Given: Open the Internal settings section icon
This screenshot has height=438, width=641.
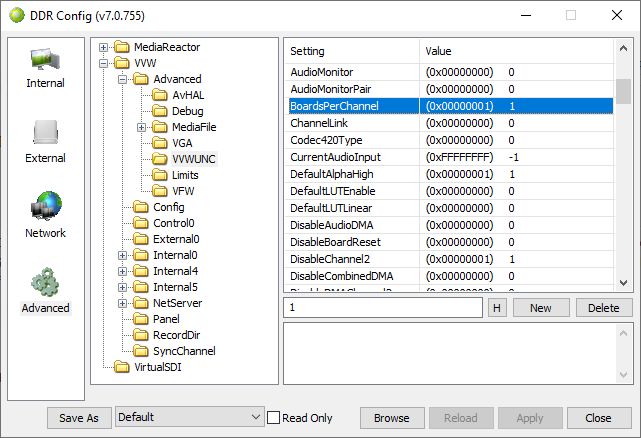Looking at the screenshot, I should 45,61.
